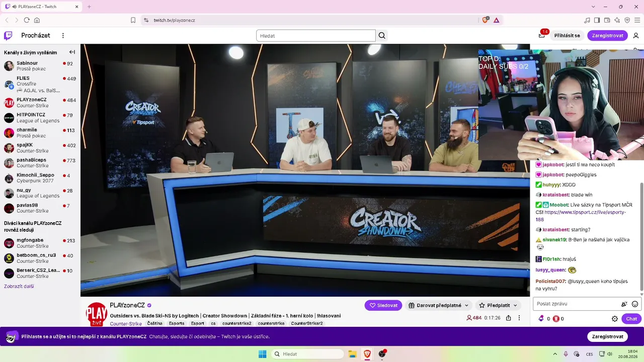
Task: Open File Explorer from the taskbar
Action: tap(352, 354)
